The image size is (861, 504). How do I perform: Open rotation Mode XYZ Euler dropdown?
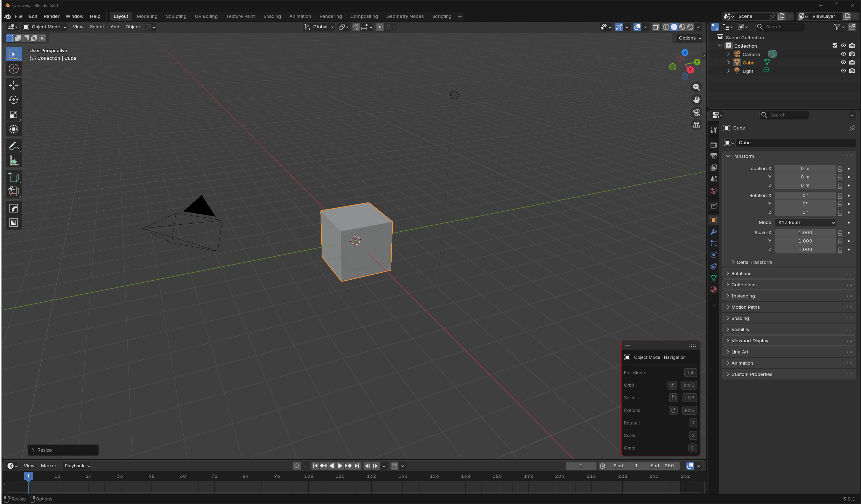pos(806,223)
